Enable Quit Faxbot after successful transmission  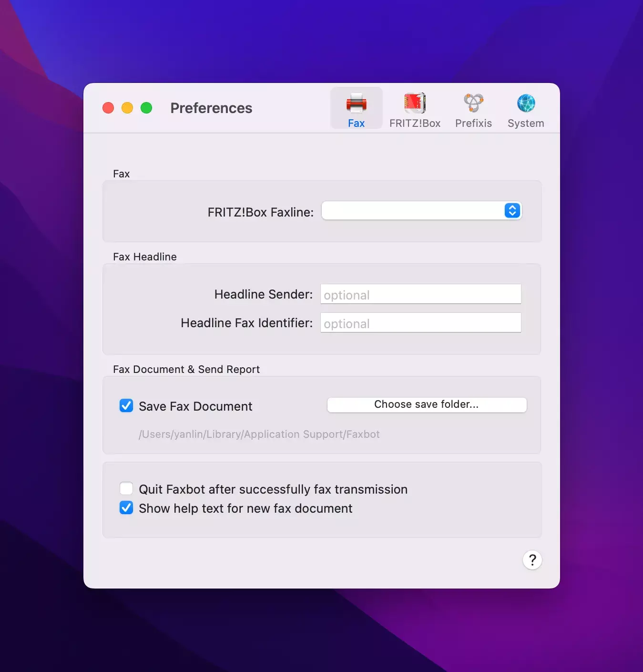click(126, 489)
